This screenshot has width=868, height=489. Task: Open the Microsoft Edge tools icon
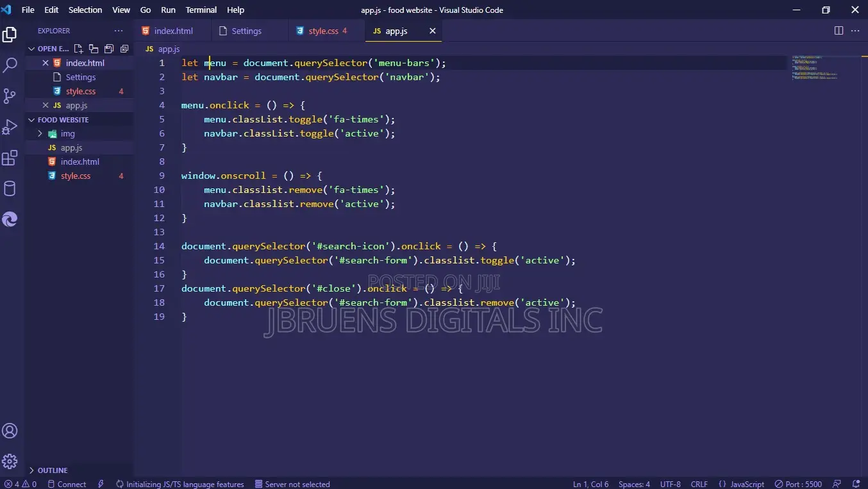(10, 219)
